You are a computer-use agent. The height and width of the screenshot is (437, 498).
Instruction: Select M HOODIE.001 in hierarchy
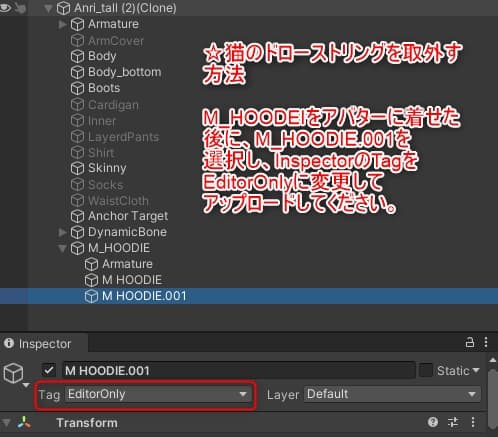(144, 296)
